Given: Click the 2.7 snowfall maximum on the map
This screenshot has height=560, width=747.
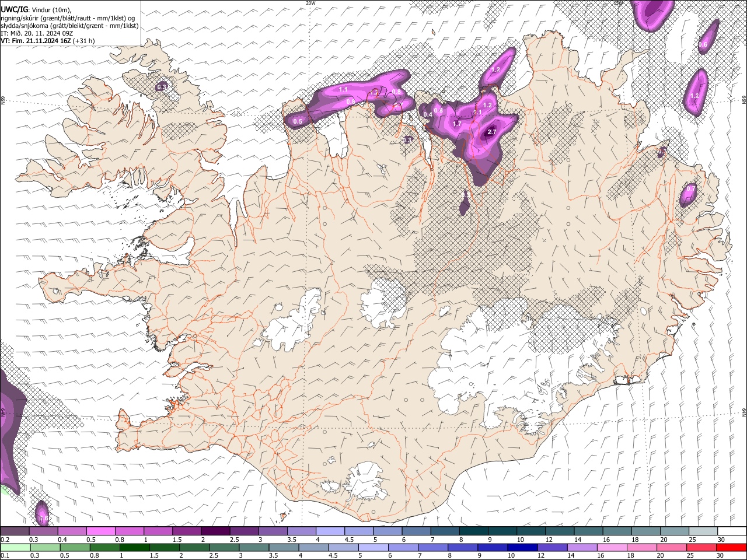Looking at the screenshot, I should point(491,132).
